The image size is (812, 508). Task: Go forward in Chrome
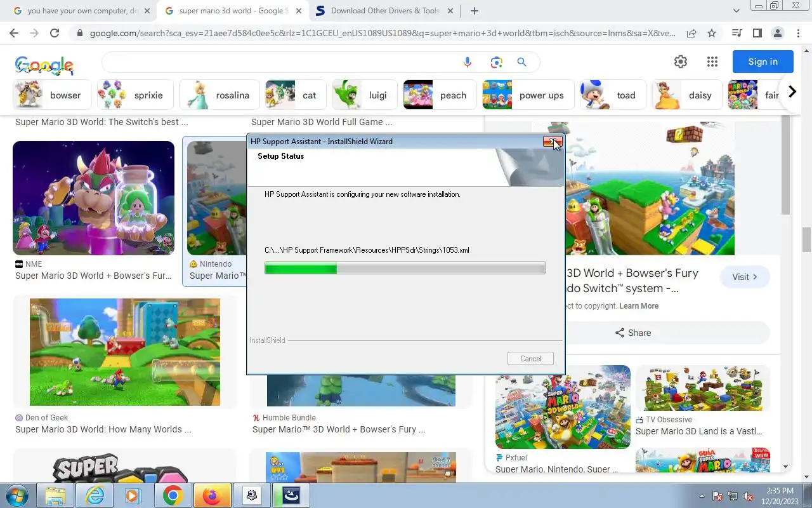pos(34,33)
